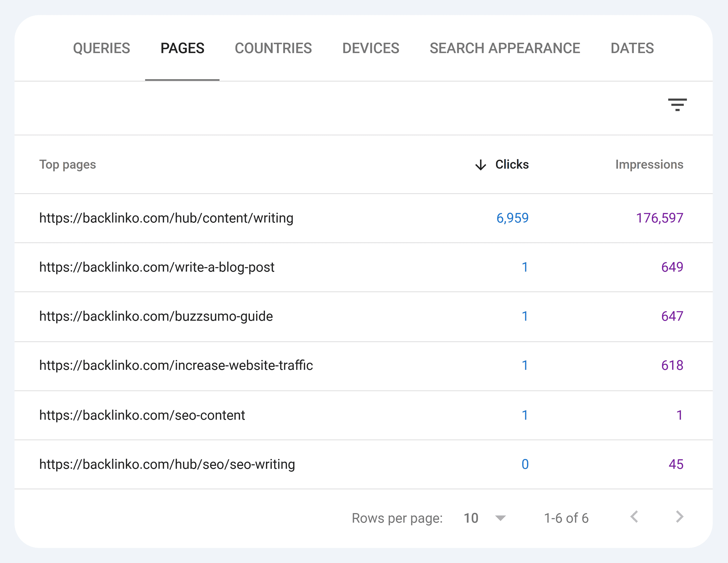The height and width of the screenshot is (563, 728).
Task: Select the Impressions column header
Action: click(649, 164)
